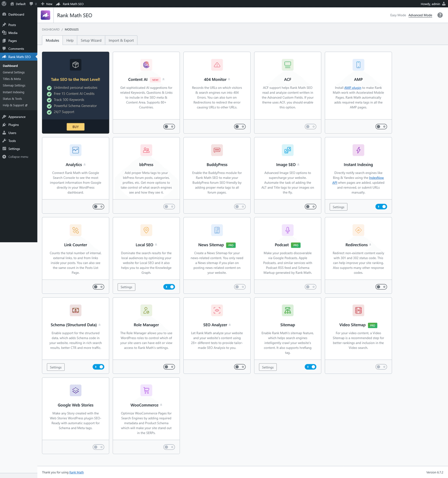Image resolution: width=448 pixels, height=478 pixels.
Task: Enable the Analytics module toggle
Action: pos(98,207)
